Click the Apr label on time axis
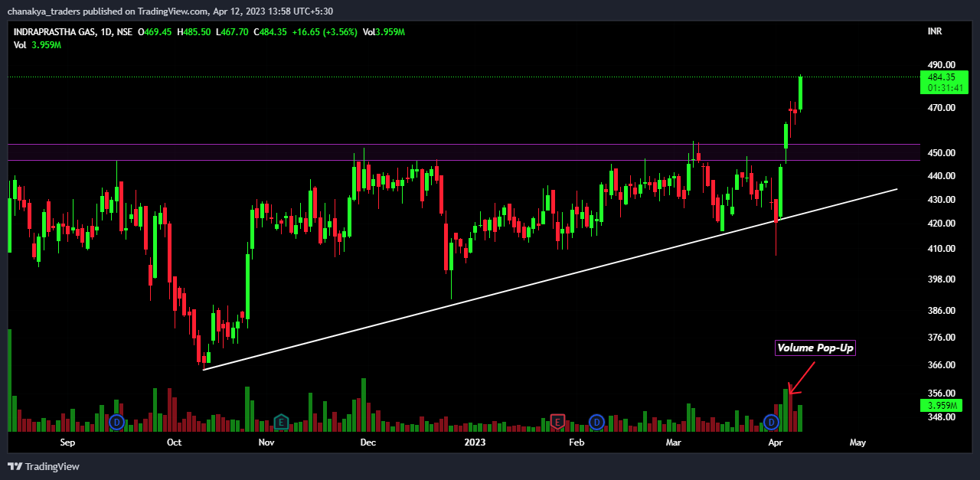Screen dimensions: 980x480 point(776,443)
